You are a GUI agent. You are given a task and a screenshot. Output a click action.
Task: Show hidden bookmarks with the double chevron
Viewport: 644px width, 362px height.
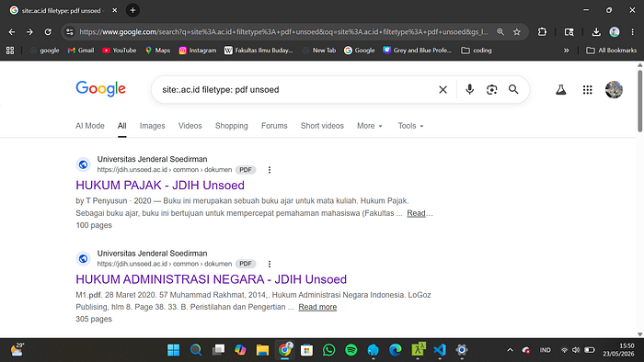click(567, 51)
